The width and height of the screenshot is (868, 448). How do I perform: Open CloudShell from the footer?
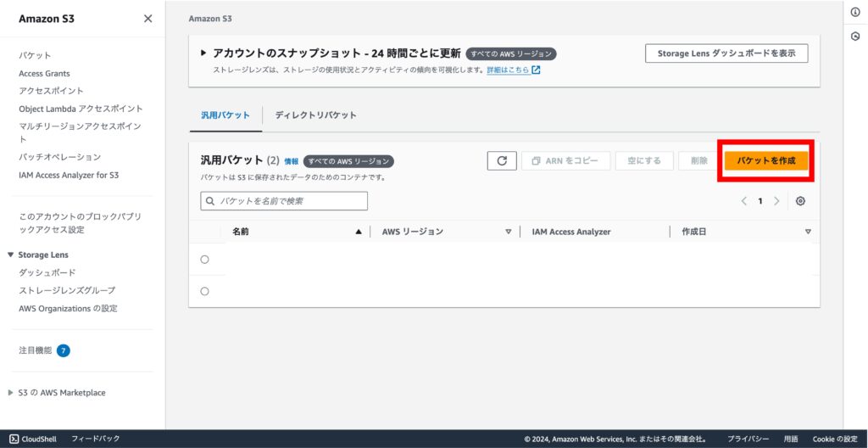[x=33, y=439]
